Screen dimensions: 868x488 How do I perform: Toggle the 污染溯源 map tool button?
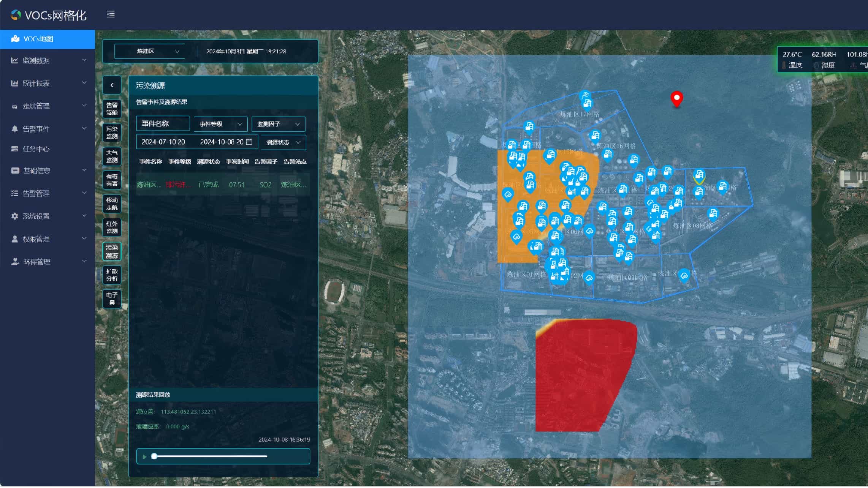point(112,252)
